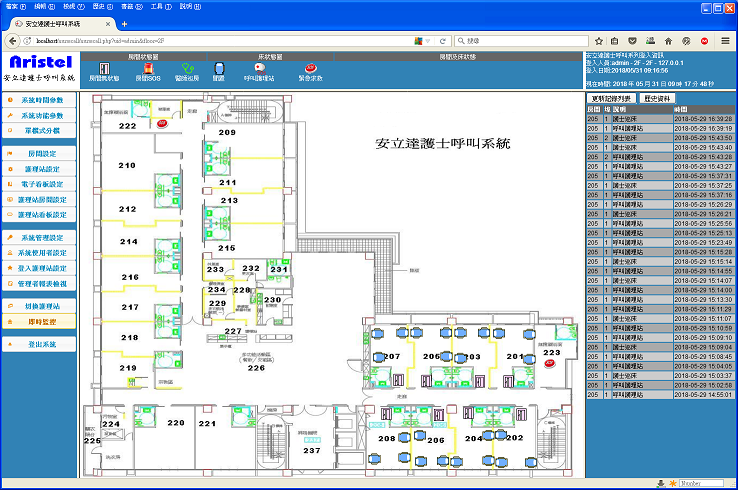The height and width of the screenshot is (490, 738).
Task: Click the site info icon in address bar
Action: 27,41
